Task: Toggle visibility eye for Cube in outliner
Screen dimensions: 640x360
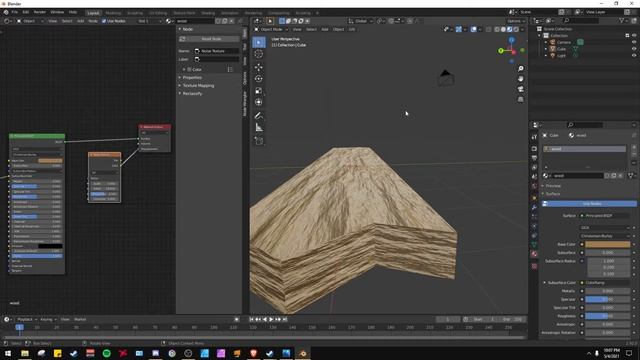Action: coord(634,49)
